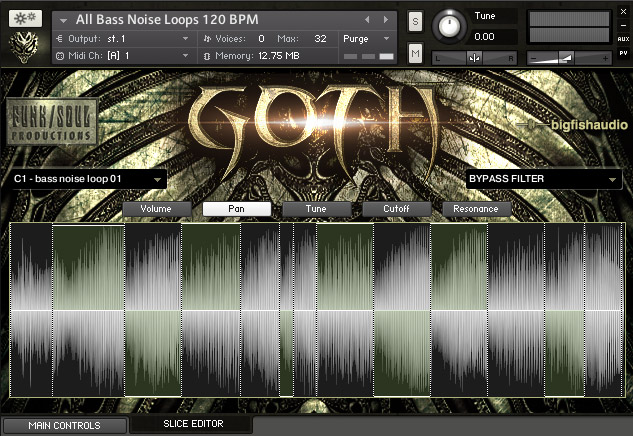Screen dimensions: 633x436
Task: Click the Cutoff button
Action: point(396,209)
